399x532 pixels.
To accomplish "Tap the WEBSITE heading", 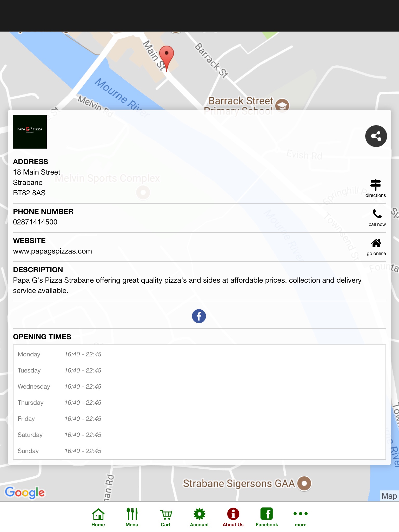I will tap(29, 241).
